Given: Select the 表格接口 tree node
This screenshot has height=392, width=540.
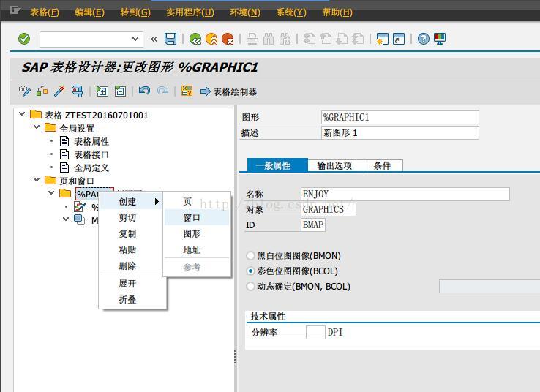Looking at the screenshot, I should point(91,154).
